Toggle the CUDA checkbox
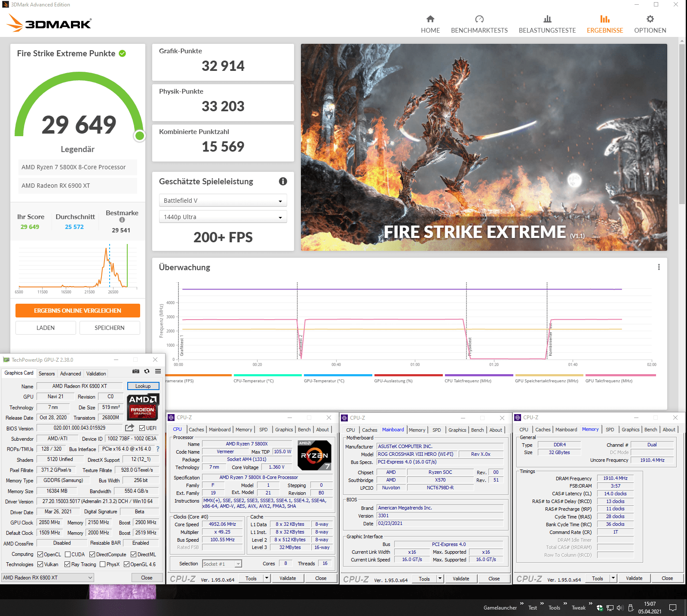The image size is (687, 616). tap(67, 555)
